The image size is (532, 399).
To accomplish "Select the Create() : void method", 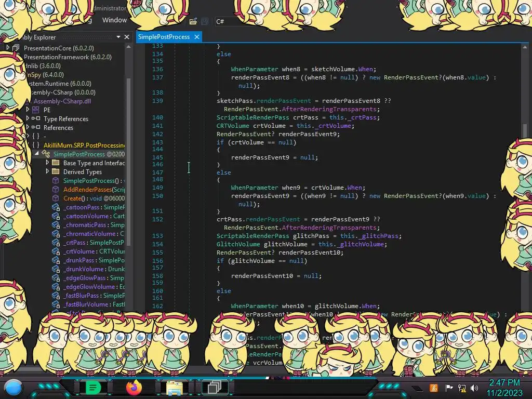I will (94, 198).
